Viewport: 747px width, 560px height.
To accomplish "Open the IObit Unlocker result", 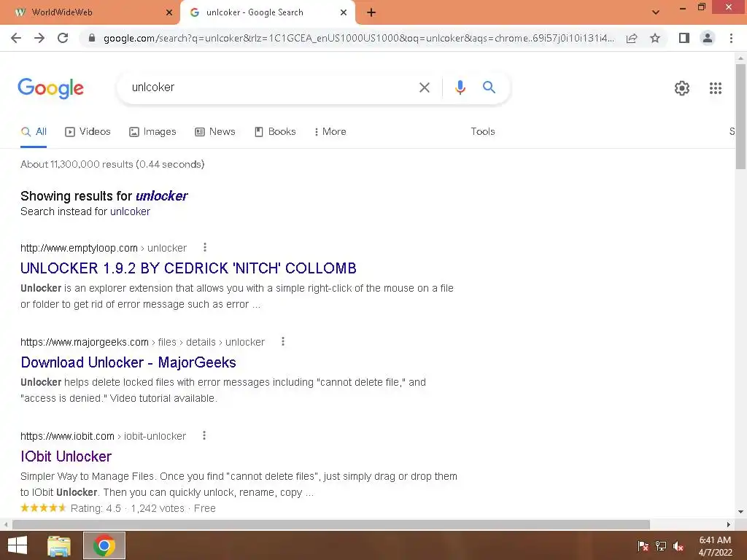I will coord(66,456).
